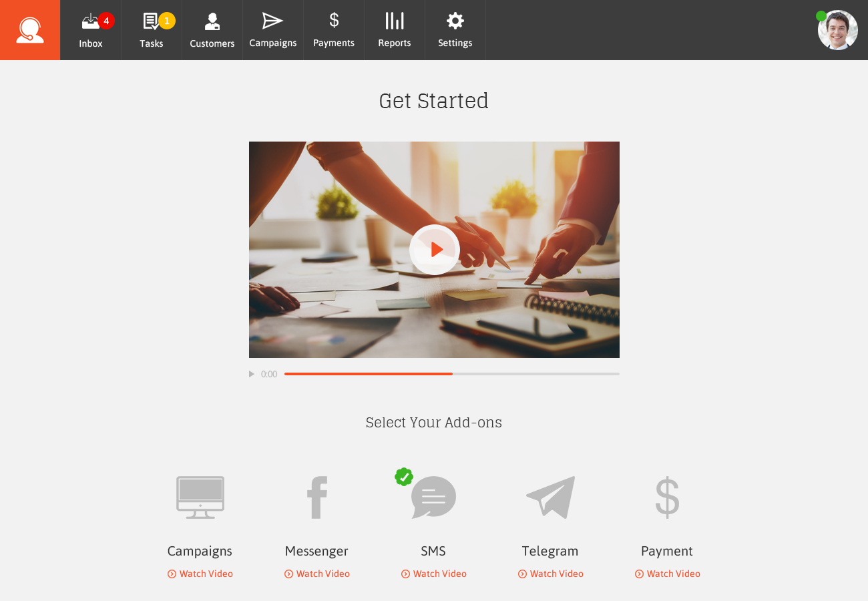Click the video thumbnail image

click(434, 250)
